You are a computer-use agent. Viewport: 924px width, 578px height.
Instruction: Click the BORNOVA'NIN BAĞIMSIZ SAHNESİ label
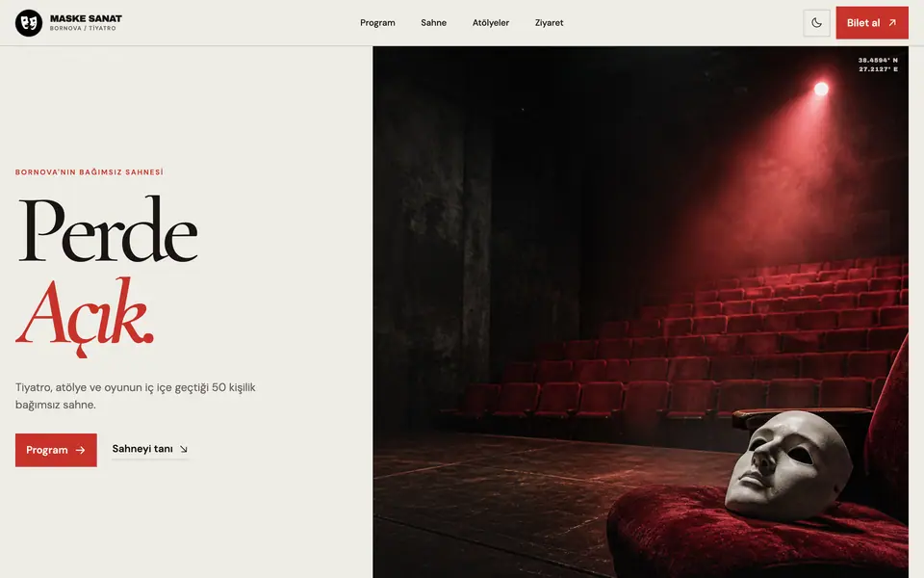click(x=89, y=172)
